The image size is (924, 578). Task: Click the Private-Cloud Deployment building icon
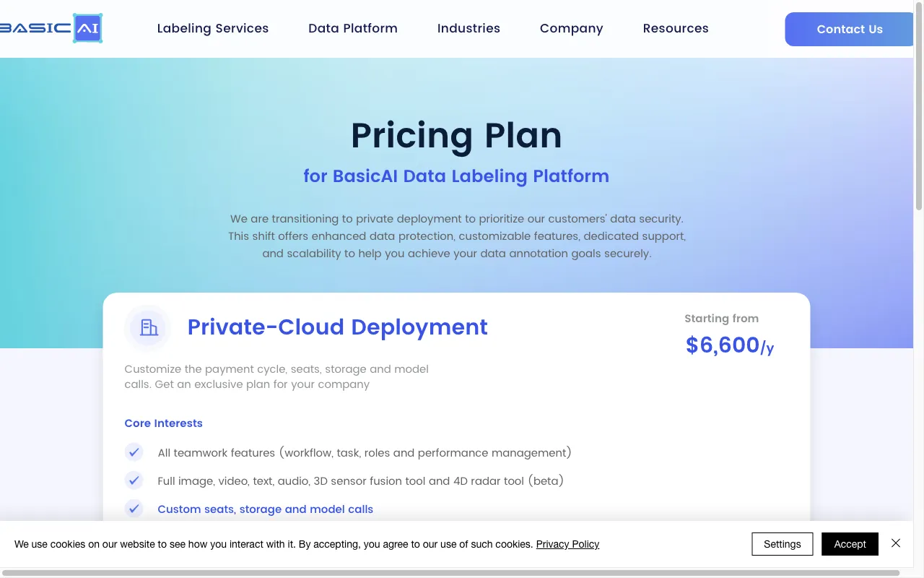[148, 327]
